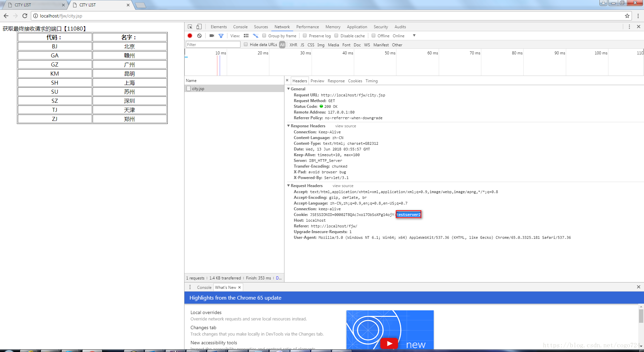
Task: Click into the network Filter input field
Action: pyautogui.click(x=213, y=44)
